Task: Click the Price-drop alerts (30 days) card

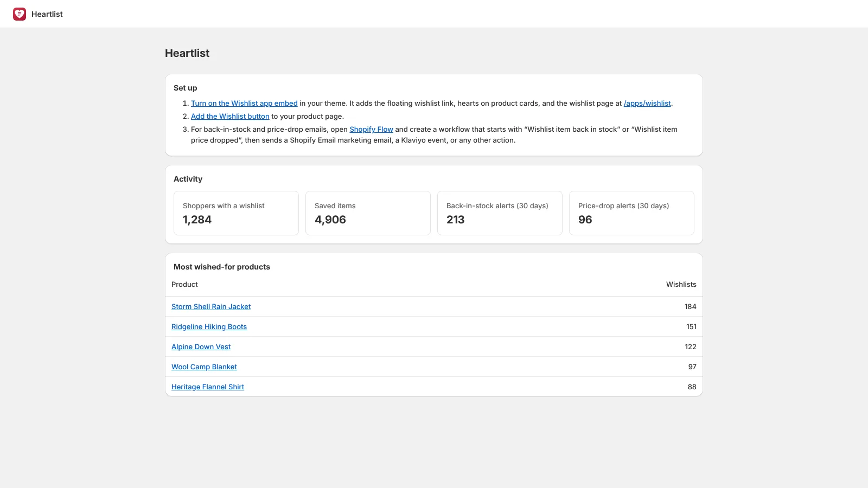Action: [x=631, y=213]
